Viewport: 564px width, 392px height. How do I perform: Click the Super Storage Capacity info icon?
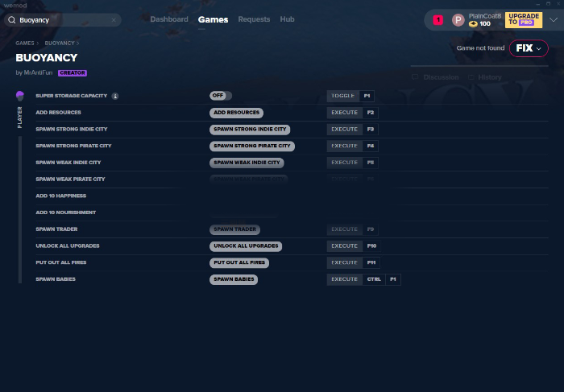point(115,96)
